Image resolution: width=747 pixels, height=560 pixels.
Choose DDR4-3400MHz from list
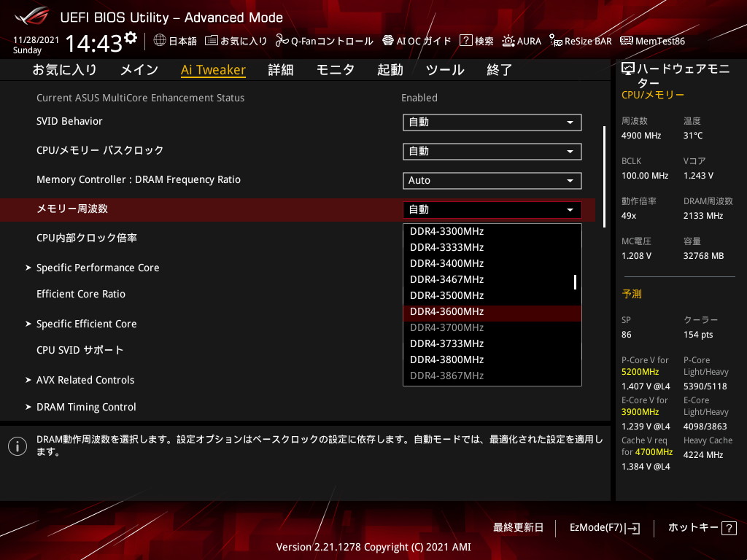coord(492,263)
